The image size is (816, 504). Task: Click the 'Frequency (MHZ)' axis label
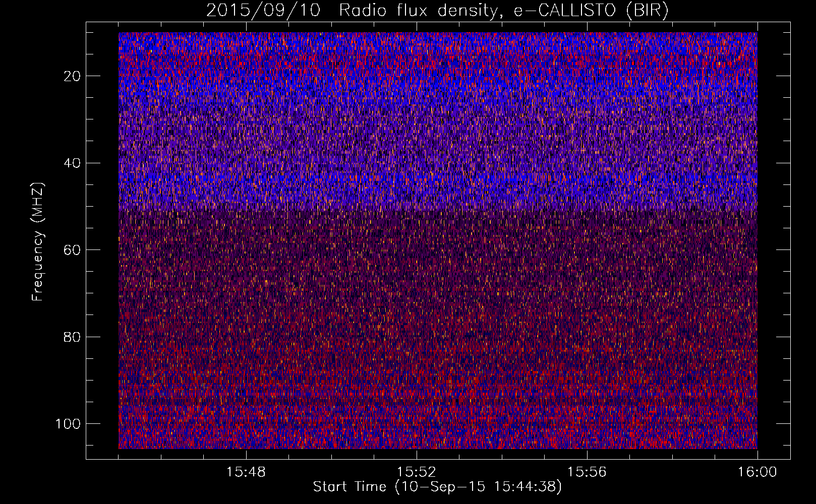pyautogui.click(x=38, y=242)
